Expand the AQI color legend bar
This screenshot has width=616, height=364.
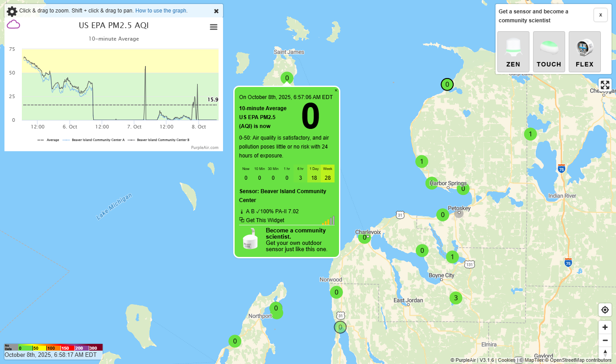point(53,347)
